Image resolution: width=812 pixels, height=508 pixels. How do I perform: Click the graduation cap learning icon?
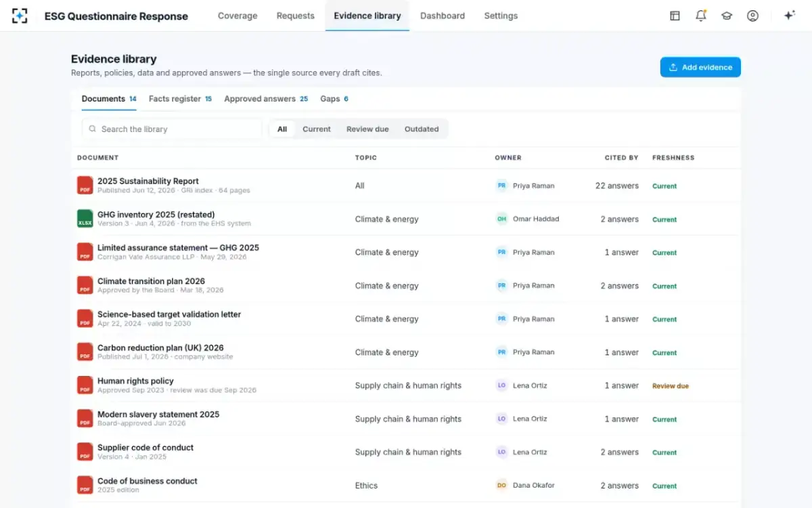click(x=727, y=16)
